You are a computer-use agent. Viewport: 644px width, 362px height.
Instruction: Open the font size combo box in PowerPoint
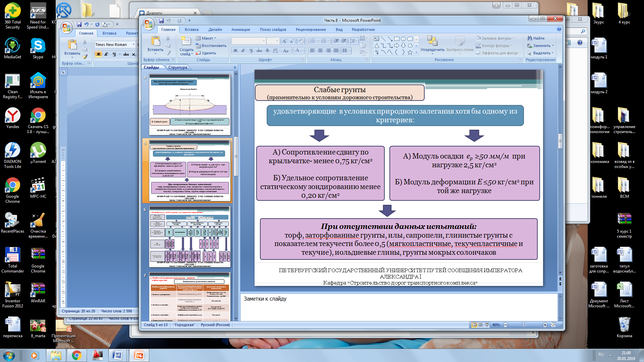(273, 41)
